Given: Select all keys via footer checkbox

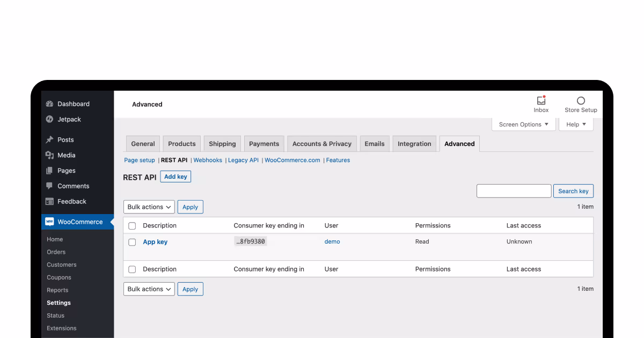Looking at the screenshot, I should pos(132,269).
